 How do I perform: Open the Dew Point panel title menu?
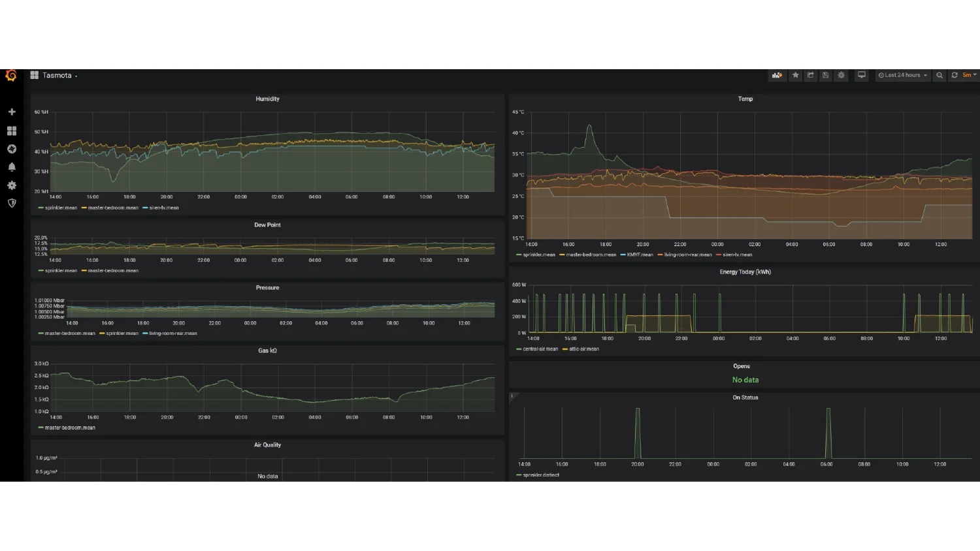267,225
